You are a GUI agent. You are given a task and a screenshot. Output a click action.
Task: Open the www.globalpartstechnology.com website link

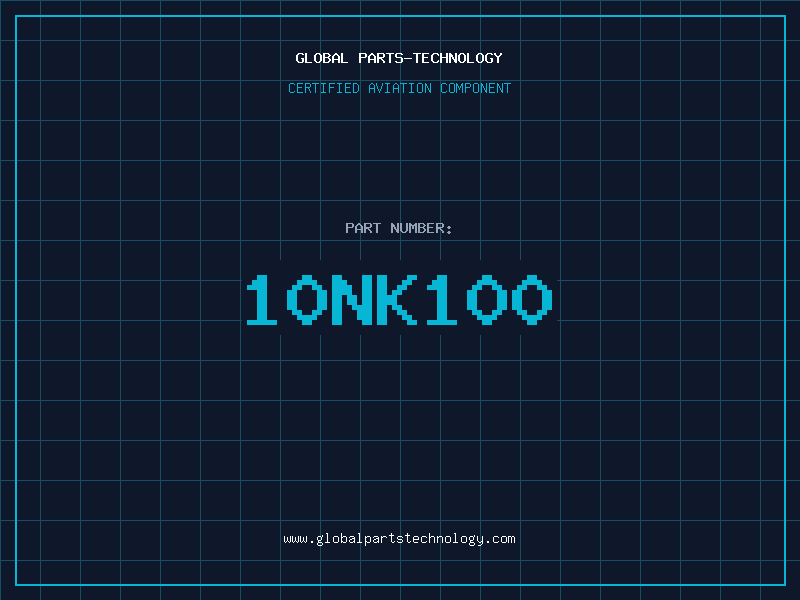[x=399, y=538]
